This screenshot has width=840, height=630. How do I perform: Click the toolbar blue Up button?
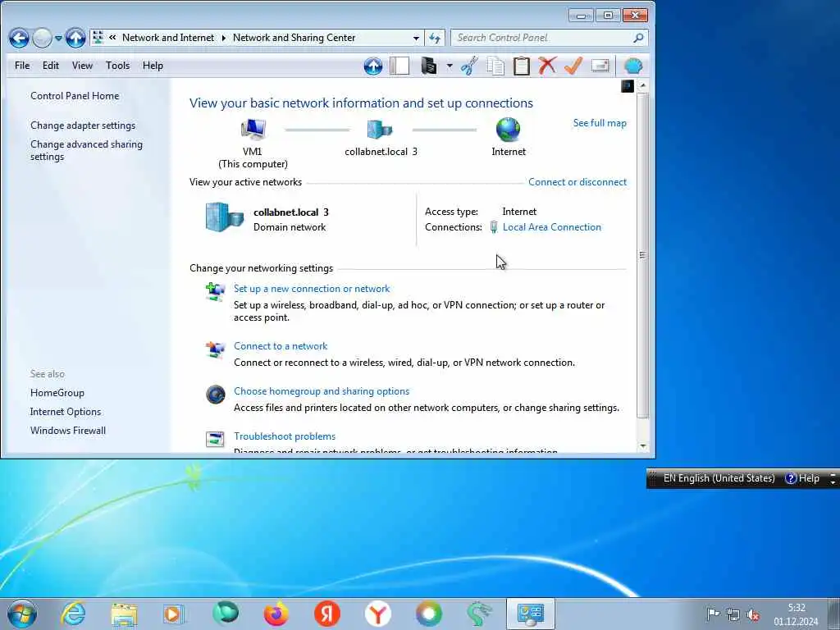(x=373, y=66)
